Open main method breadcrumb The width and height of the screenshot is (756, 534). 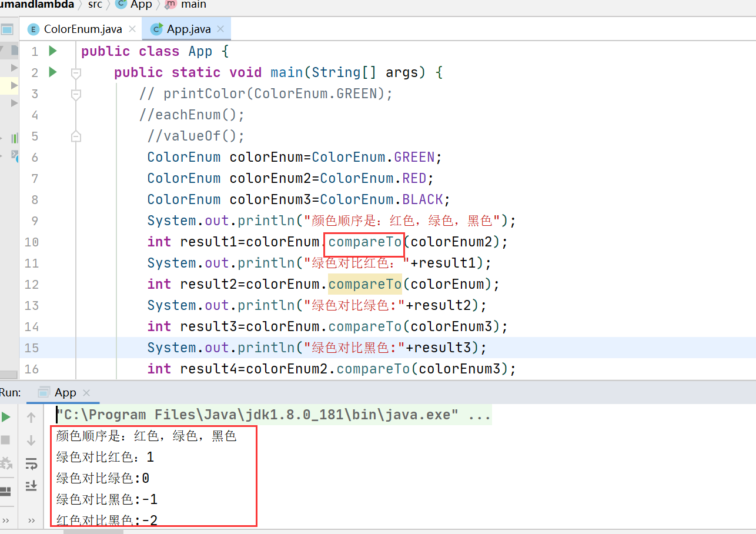[x=186, y=5]
